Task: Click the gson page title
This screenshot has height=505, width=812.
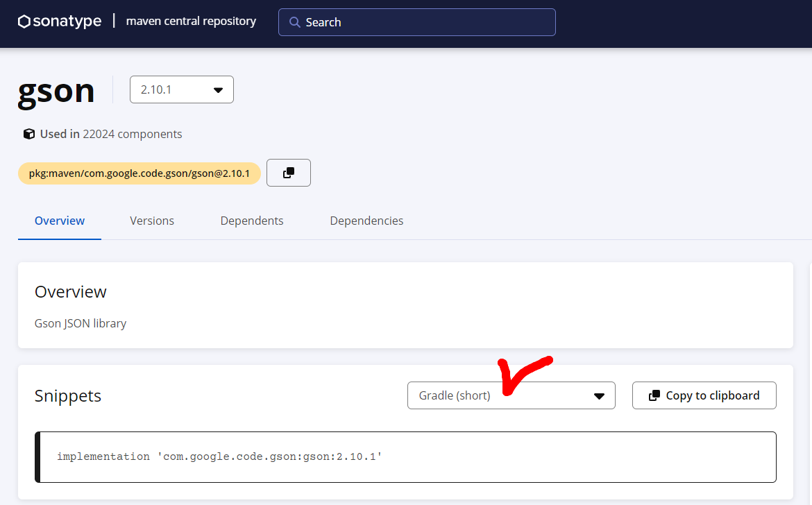Action: tap(56, 91)
